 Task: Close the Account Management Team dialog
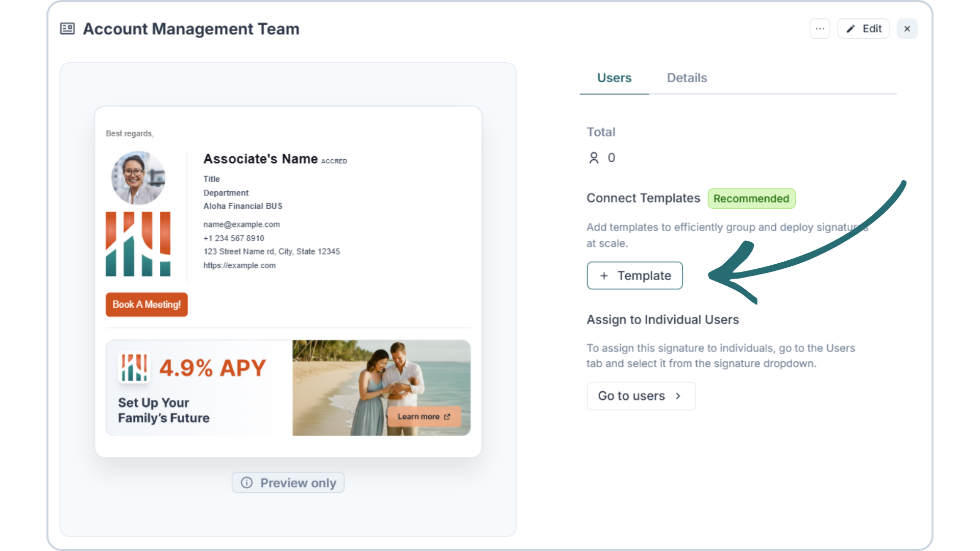pos(907,29)
